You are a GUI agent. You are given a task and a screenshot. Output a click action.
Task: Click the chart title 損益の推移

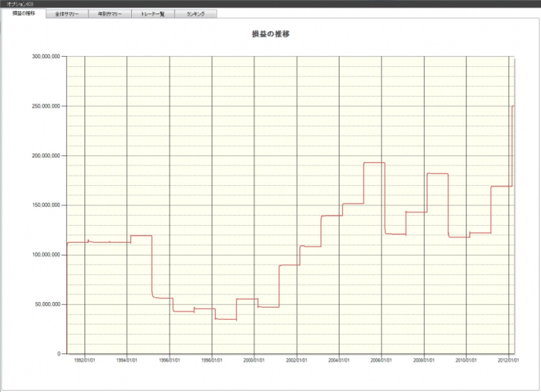click(x=270, y=34)
